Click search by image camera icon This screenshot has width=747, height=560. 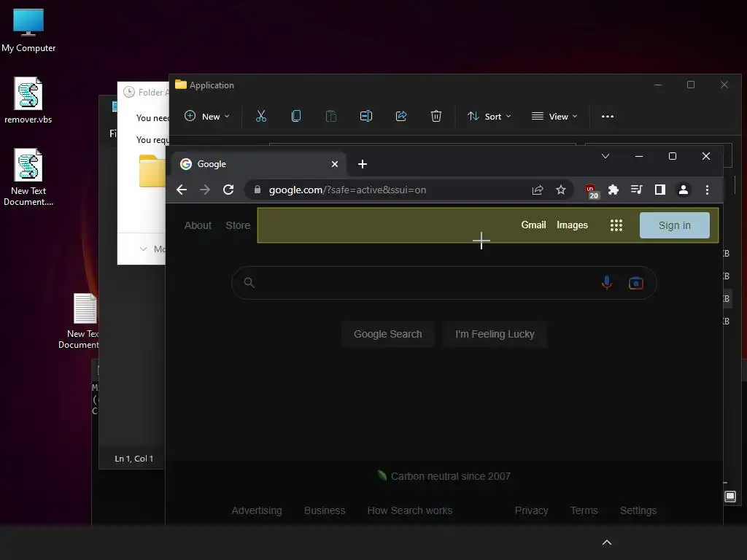pyautogui.click(x=636, y=283)
